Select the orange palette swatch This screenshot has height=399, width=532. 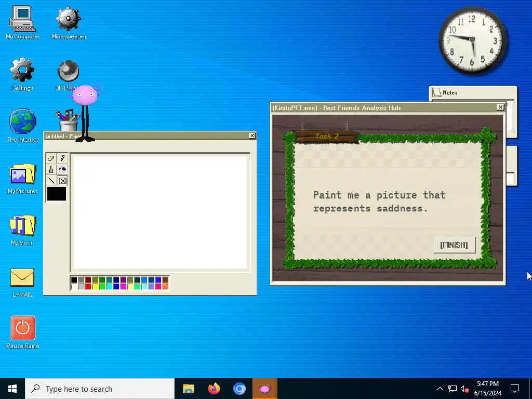165,286
